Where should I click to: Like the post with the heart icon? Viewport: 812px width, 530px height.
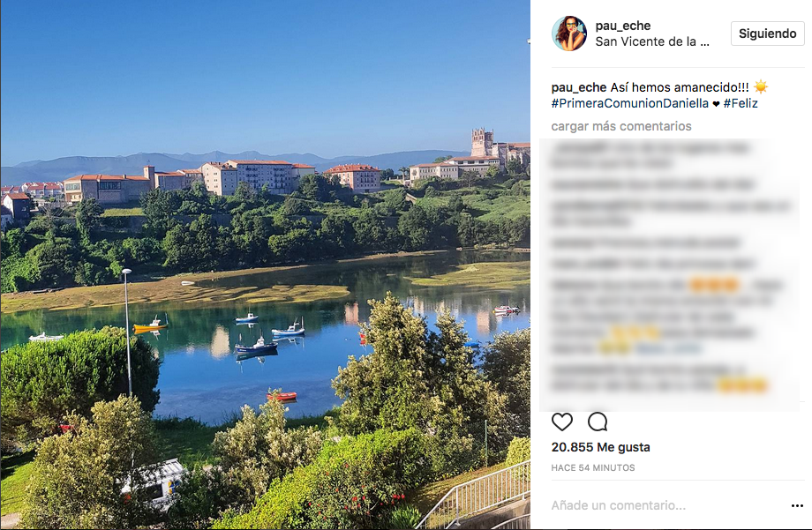(562, 422)
